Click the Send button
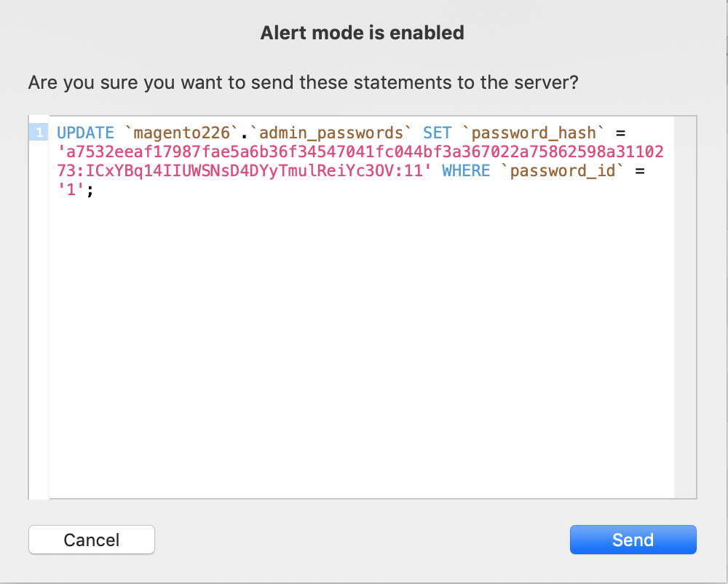 coord(633,540)
